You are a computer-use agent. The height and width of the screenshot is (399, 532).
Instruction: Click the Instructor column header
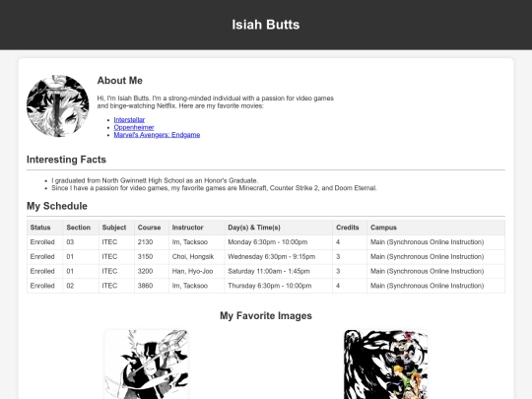[x=196, y=228]
